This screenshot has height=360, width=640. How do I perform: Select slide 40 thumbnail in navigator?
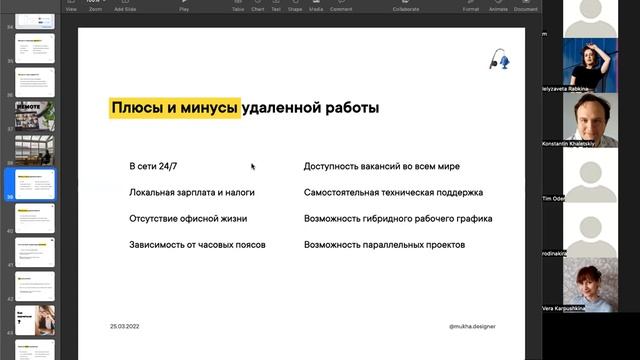click(35, 218)
